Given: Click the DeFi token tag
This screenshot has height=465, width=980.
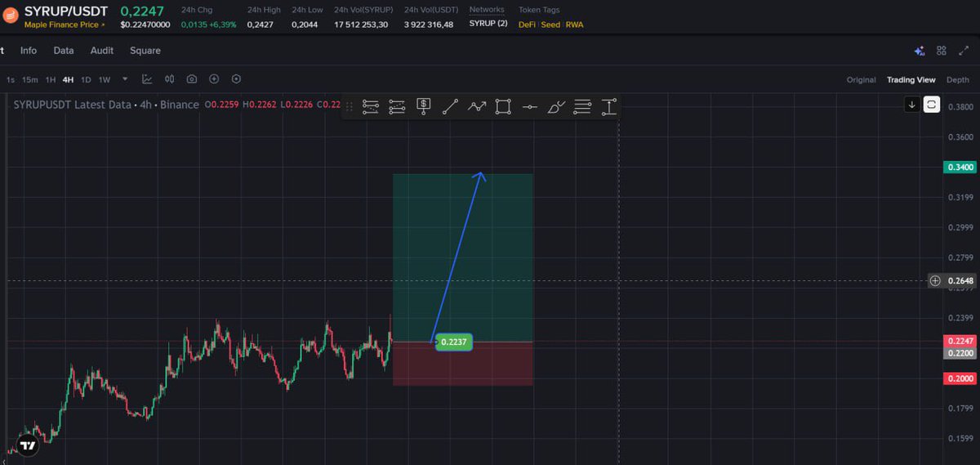Looking at the screenshot, I should (528, 25).
